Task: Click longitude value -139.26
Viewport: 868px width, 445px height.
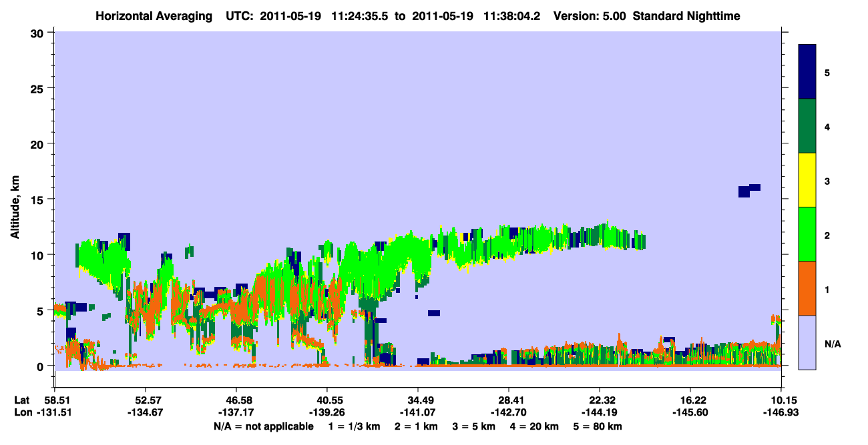Action: 327,412
